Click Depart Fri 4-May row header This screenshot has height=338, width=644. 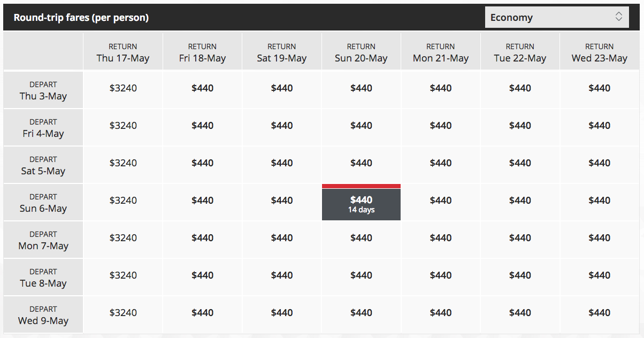[x=43, y=127]
